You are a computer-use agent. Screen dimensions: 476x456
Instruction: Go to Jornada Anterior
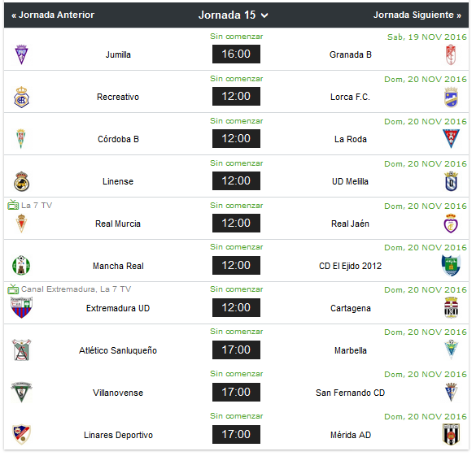point(53,15)
